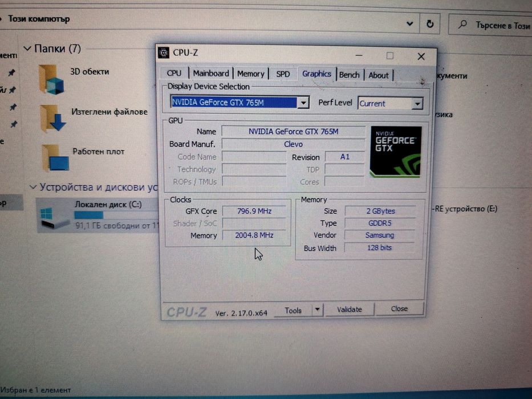532x399 pixels.
Task: Click the Board Manuf. value Clevo
Action: coord(294,144)
